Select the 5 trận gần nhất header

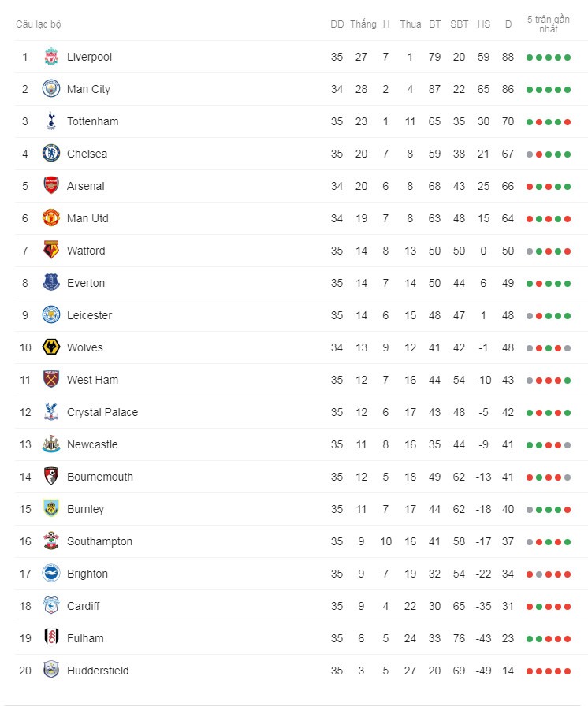[549, 24]
